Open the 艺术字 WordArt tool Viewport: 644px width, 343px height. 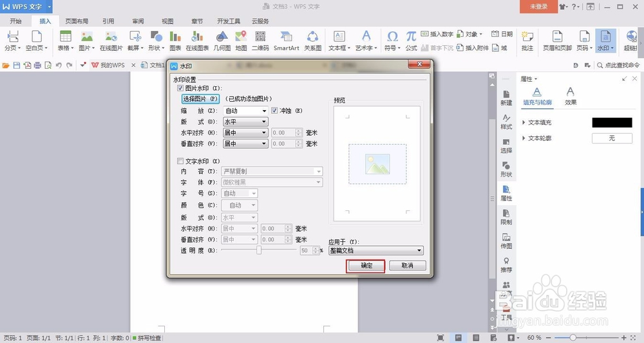pyautogui.click(x=366, y=40)
